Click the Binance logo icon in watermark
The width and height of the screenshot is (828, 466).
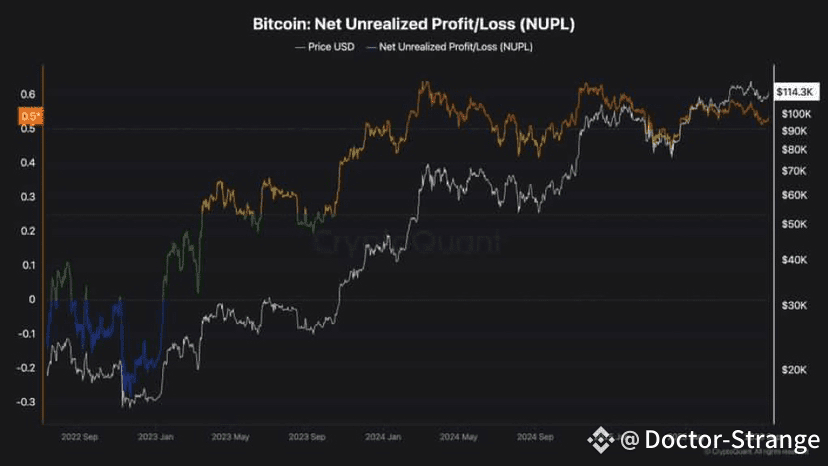(601, 440)
